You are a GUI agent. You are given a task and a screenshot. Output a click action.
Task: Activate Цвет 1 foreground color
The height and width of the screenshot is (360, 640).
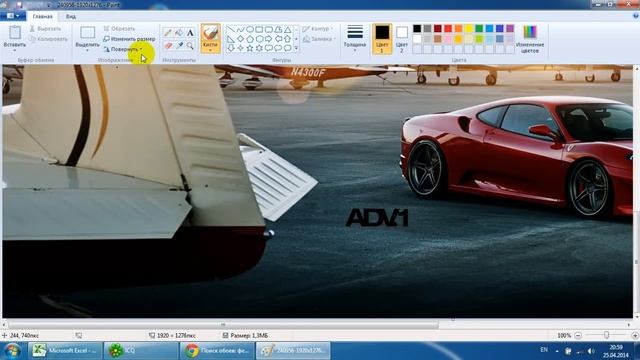(382, 39)
